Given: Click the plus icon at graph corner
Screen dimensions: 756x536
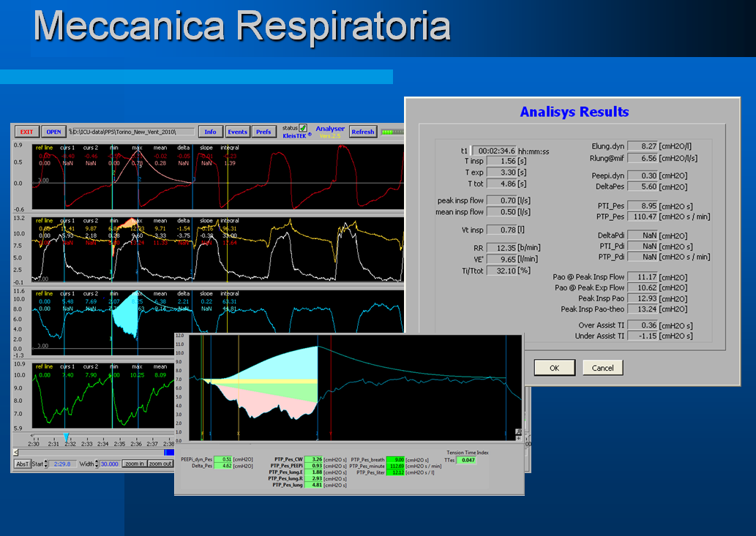Looking at the screenshot, I should [x=518, y=439].
